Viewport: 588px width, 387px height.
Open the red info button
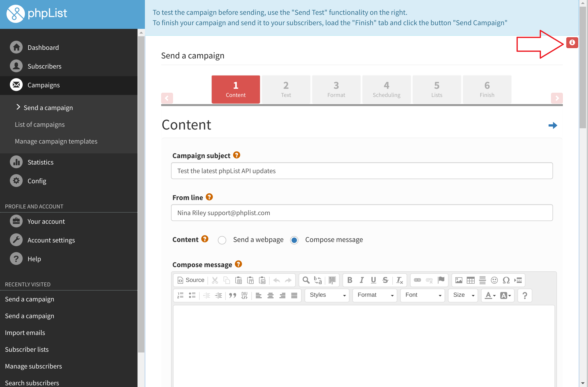click(x=572, y=42)
